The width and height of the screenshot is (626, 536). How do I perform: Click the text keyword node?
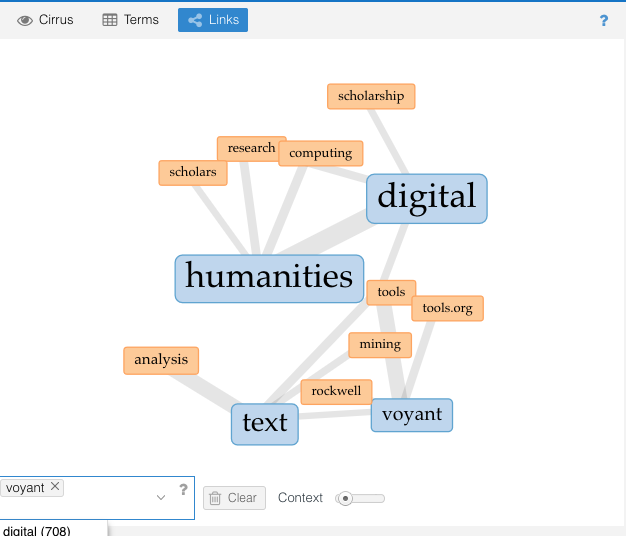point(264,424)
